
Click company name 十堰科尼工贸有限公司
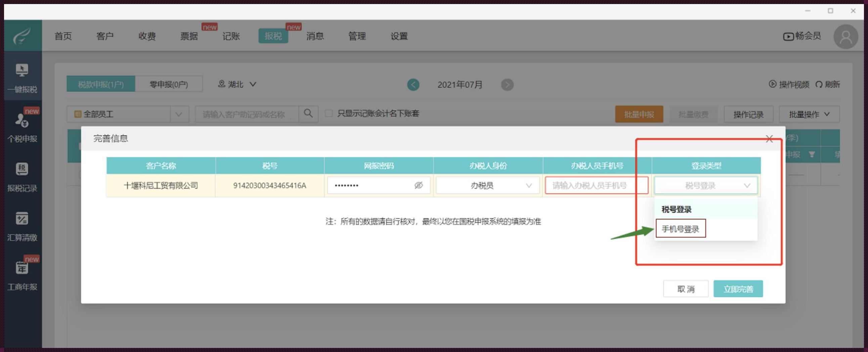(161, 185)
